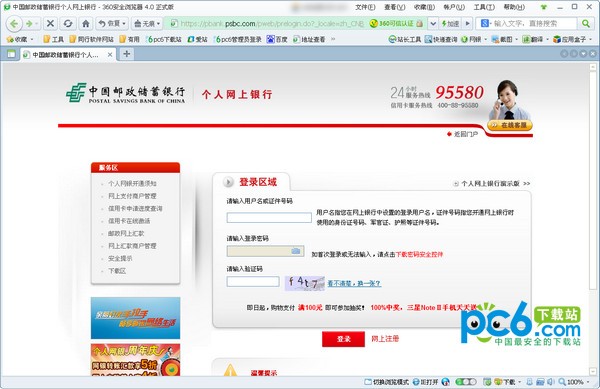The height and width of the screenshot is (389, 600).
Task: Click the address bar URL field
Action: point(272,24)
